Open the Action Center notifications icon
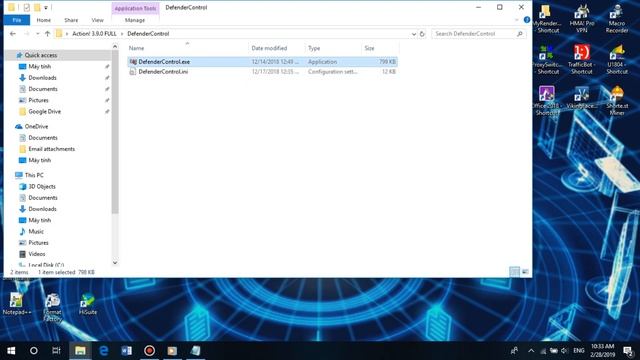This screenshot has height=360, width=640. [x=628, y=351]
